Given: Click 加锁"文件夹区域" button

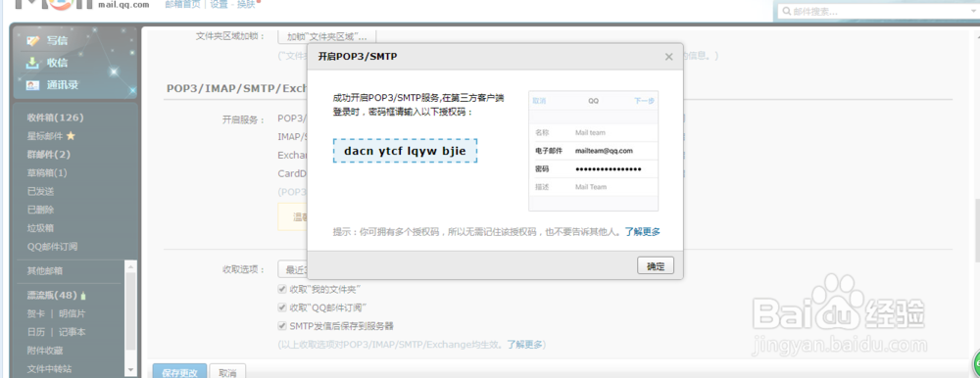Looking at the screenshot, I should [327, 36].
